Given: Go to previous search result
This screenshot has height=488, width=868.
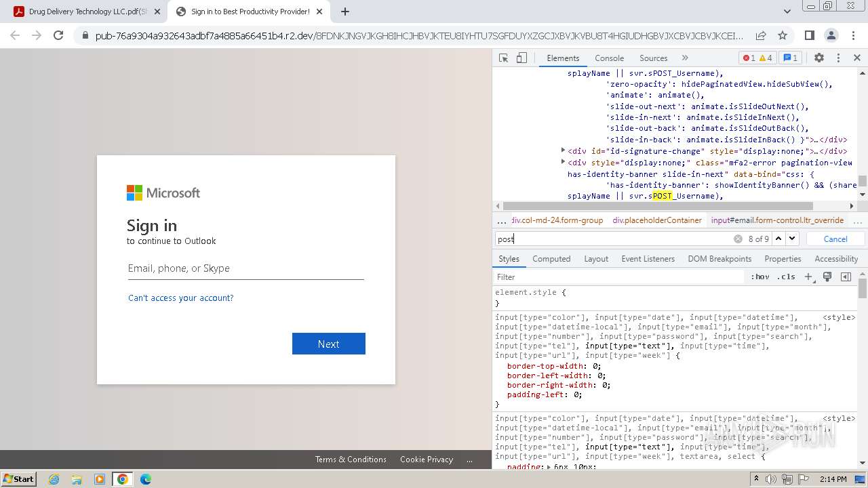Looking at the screenshot, I should (x=778, y=239).
